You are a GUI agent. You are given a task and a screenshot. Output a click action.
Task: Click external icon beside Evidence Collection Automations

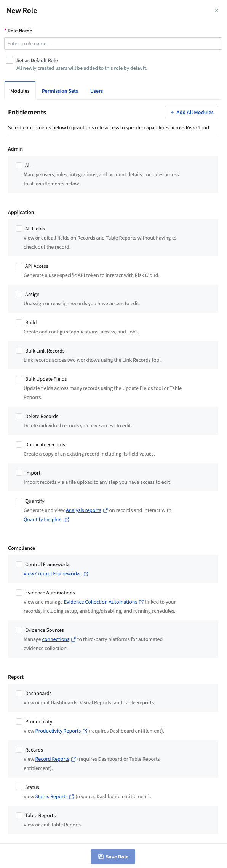(141, 602)
